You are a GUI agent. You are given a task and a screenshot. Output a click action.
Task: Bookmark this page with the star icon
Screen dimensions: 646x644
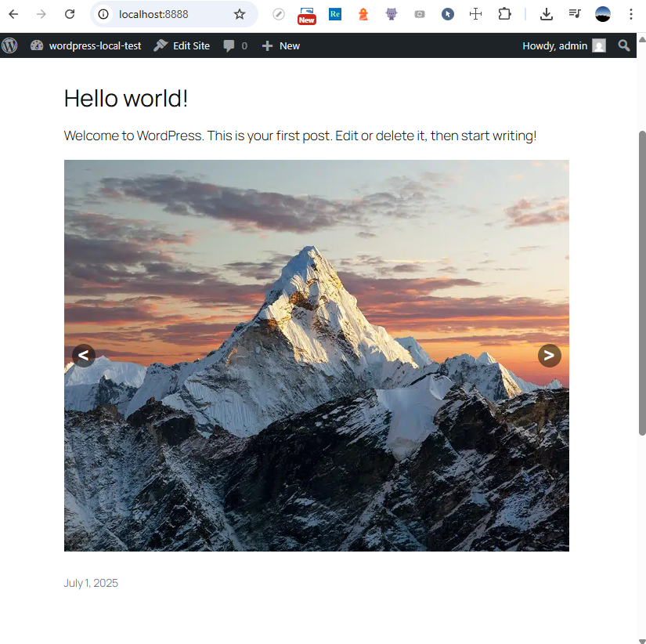240,14
